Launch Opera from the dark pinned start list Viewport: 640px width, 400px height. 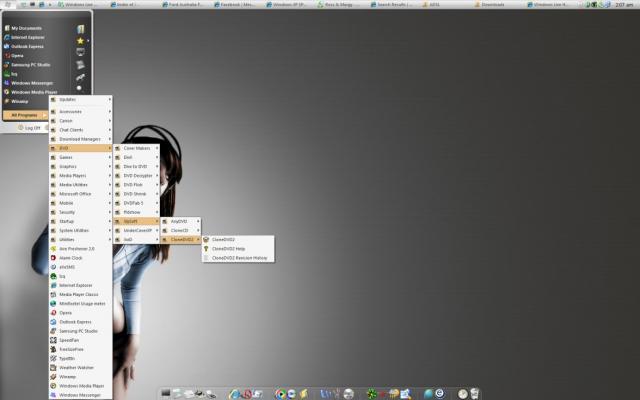pos(17,56)
